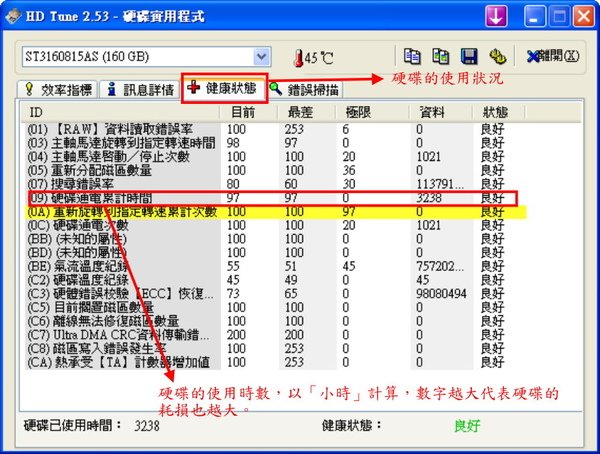Click the ID column header
The image size is (600, 454).
click(120, 112)
